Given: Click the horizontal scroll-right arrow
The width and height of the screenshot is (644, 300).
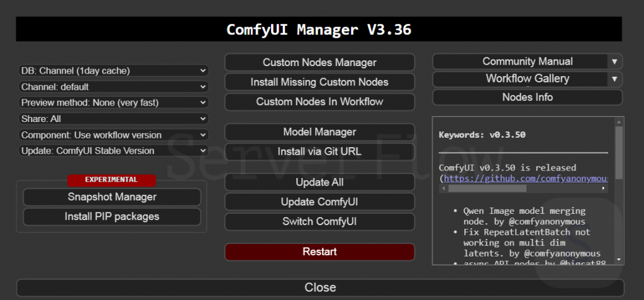Looking at the screenshot, I should [x=604, y=188].
